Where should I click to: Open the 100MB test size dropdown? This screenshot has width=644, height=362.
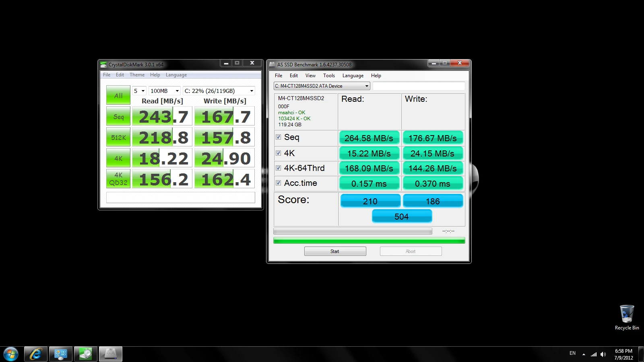click(x=165, y=91)
